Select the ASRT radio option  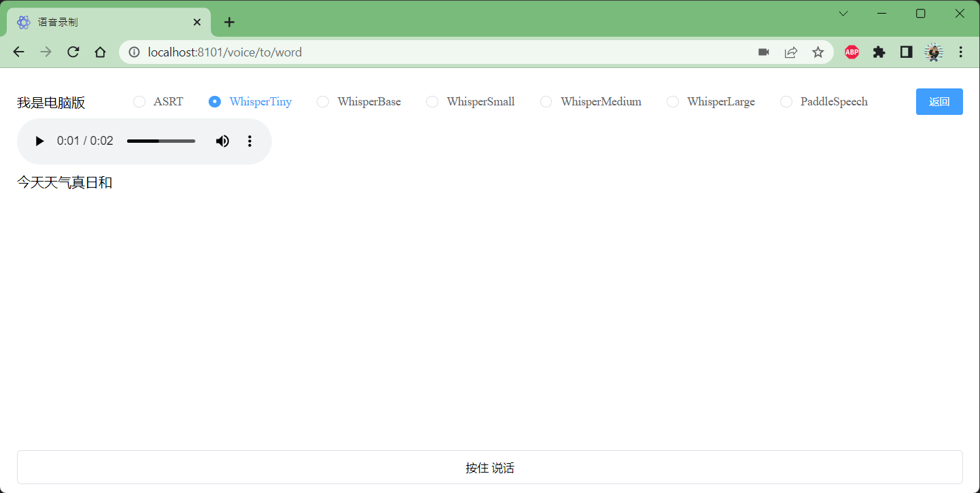pyautogui.click(x=139, y=102)
